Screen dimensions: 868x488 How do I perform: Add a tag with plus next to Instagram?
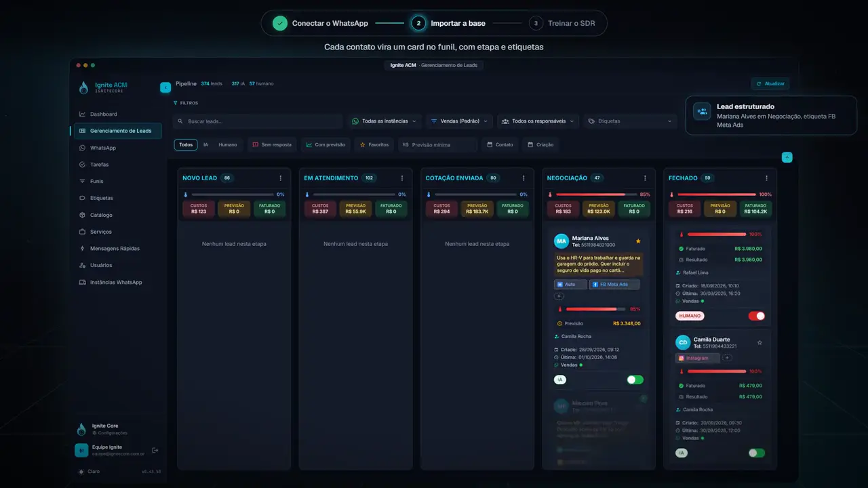[x=727, y=357]
